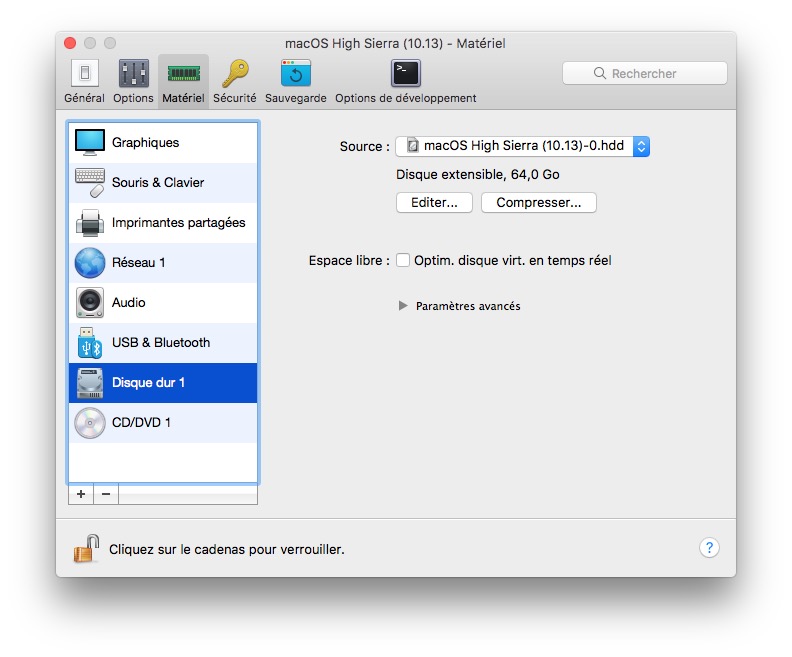Click the Editer... button

tap(434, 203)
